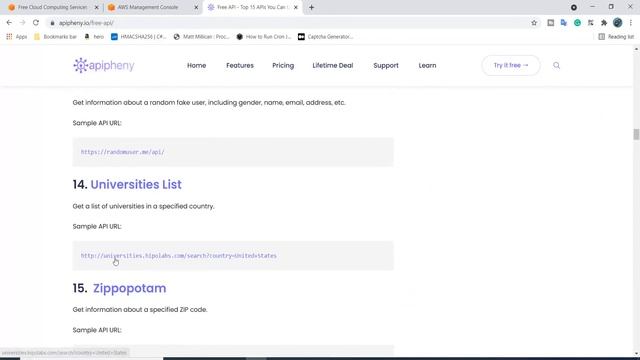Open the Pricing nav item

click(x=283, y=65)
